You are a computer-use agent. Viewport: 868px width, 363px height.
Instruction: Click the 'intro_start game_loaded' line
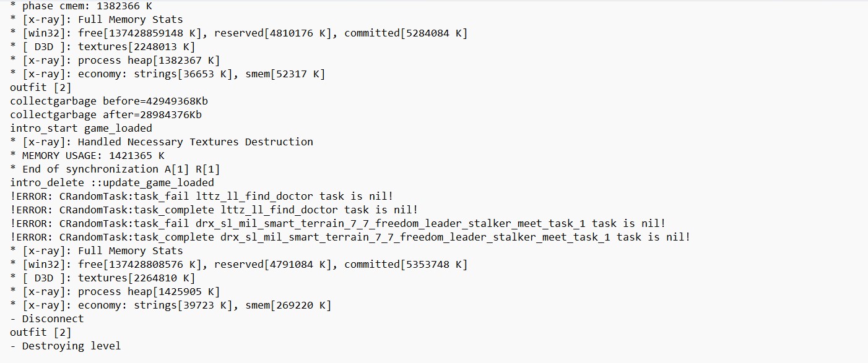tap(81, 129)
